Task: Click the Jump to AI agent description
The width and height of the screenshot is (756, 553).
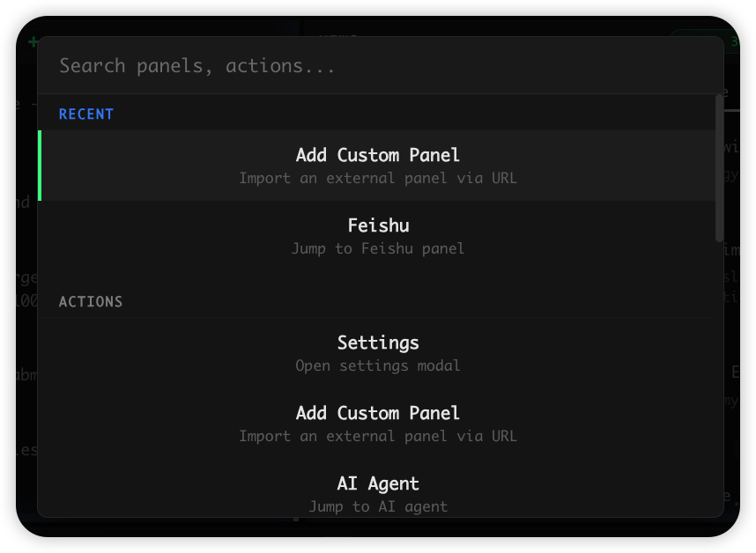Action: (x=378, y=506)
